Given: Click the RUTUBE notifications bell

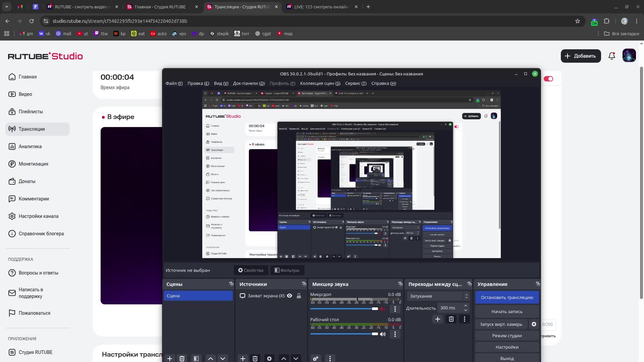Looking at the screenshot, I should coord(612,56).
